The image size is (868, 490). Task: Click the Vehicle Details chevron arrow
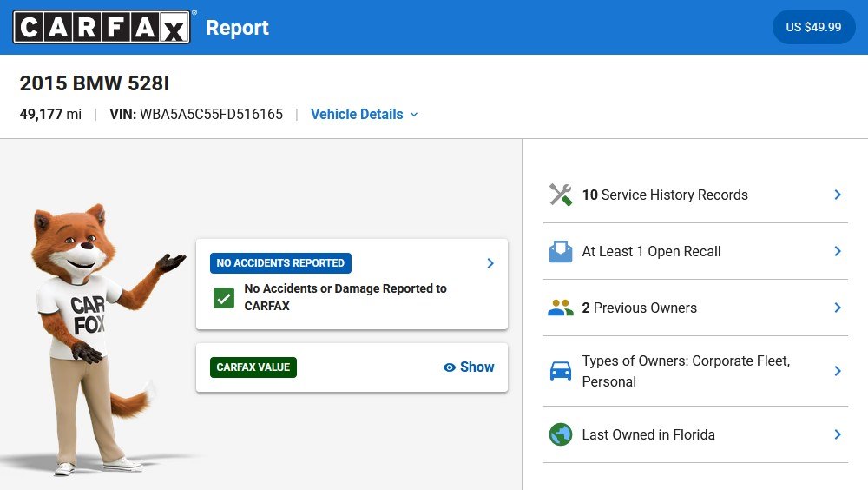pyautogui.click(x=414, y=115)
